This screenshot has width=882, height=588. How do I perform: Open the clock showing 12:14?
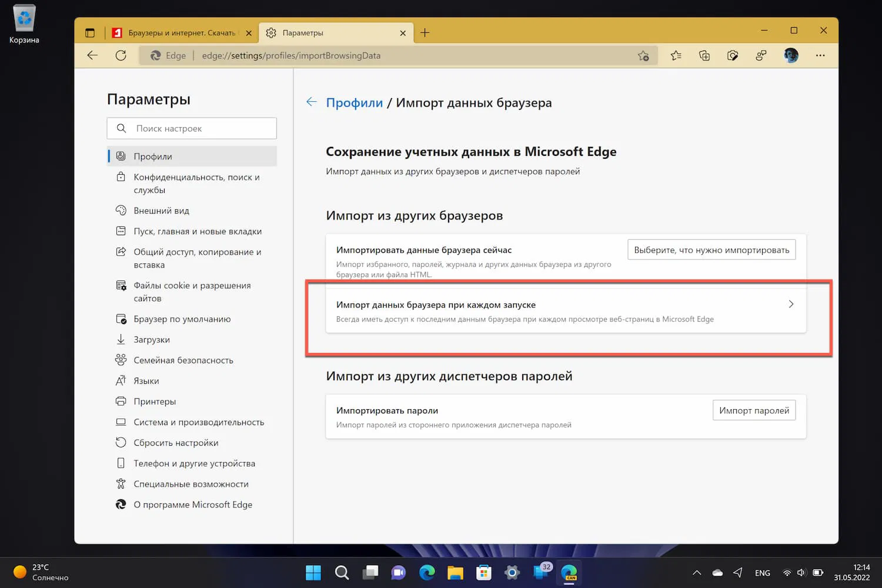click(852, 572)
